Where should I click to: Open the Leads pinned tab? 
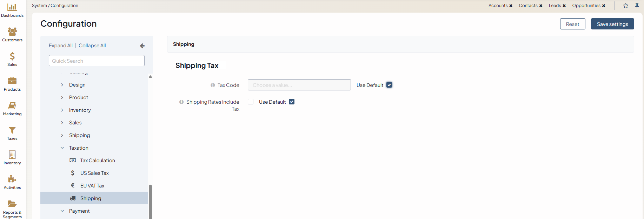pos(555,6)
